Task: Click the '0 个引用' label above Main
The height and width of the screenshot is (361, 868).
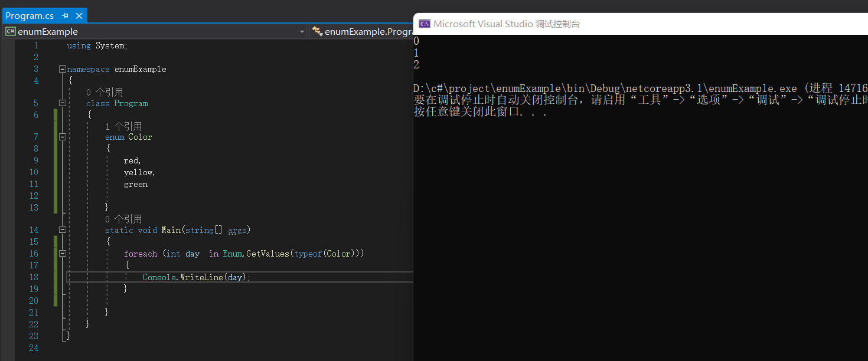Action: click(x=123, y=219)
